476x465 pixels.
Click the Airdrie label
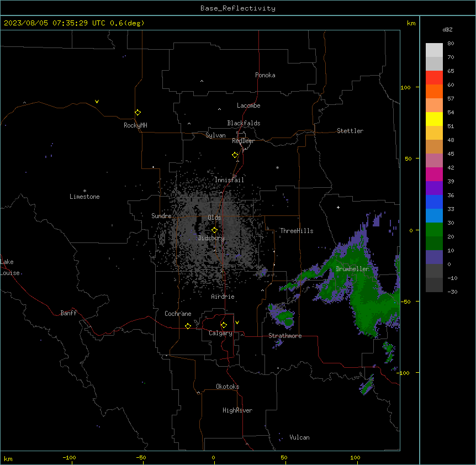point(223,297)
